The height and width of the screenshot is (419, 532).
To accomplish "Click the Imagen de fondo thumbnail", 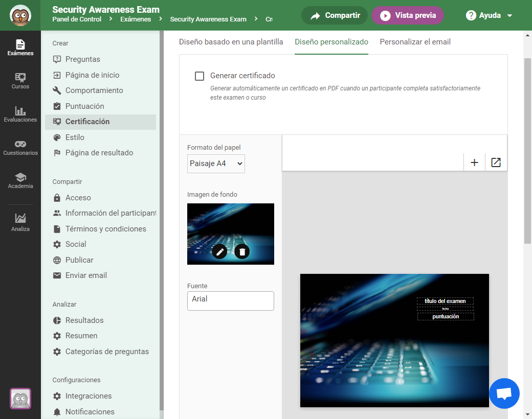I will pyautogui.click(x=231, y=234).
